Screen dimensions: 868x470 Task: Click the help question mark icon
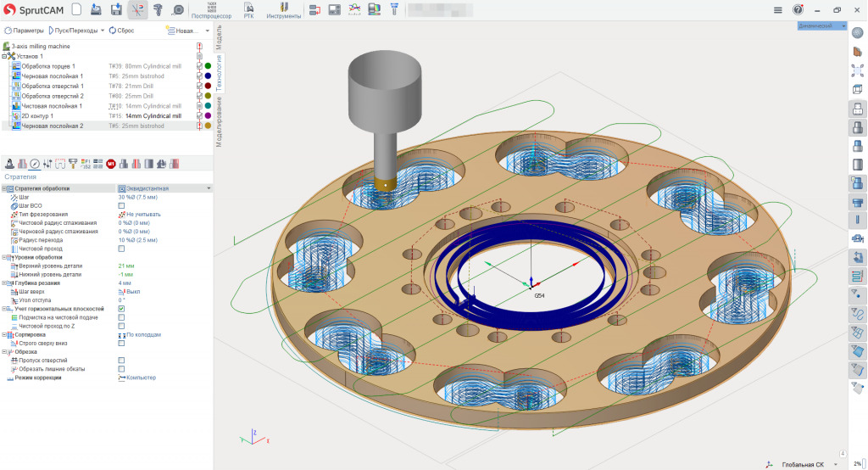coord(798,9)
